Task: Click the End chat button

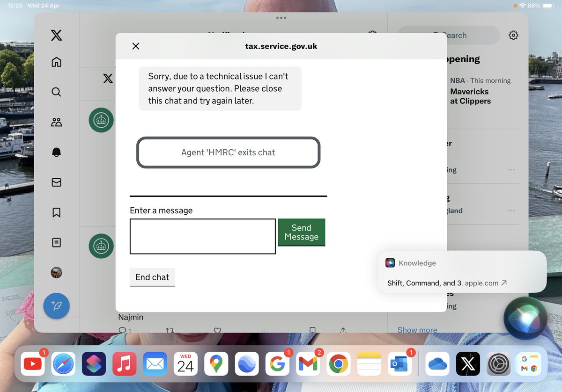Action: [152, 277]
